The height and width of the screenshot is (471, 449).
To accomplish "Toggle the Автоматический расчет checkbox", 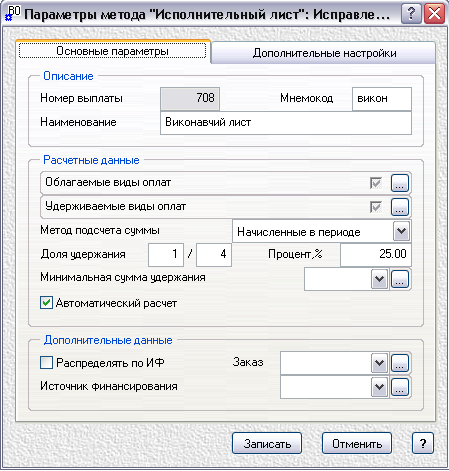I will point(46,303).
